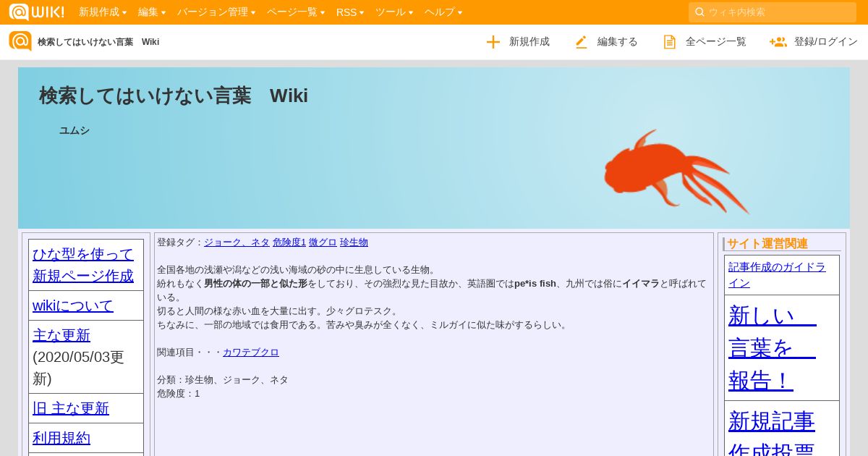This screenshot has width=868, height=456.
Task: Open the wikiについて sidebar link
Action: (73, 305)
